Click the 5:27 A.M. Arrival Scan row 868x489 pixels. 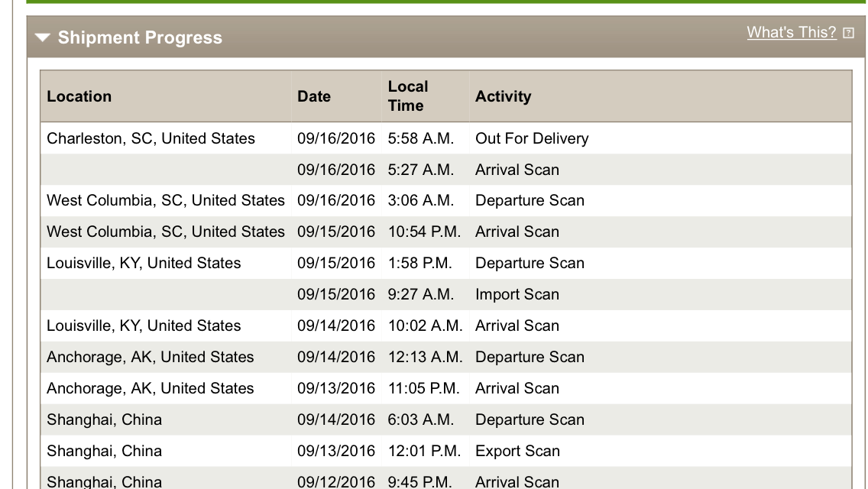(x=446, y=170)
